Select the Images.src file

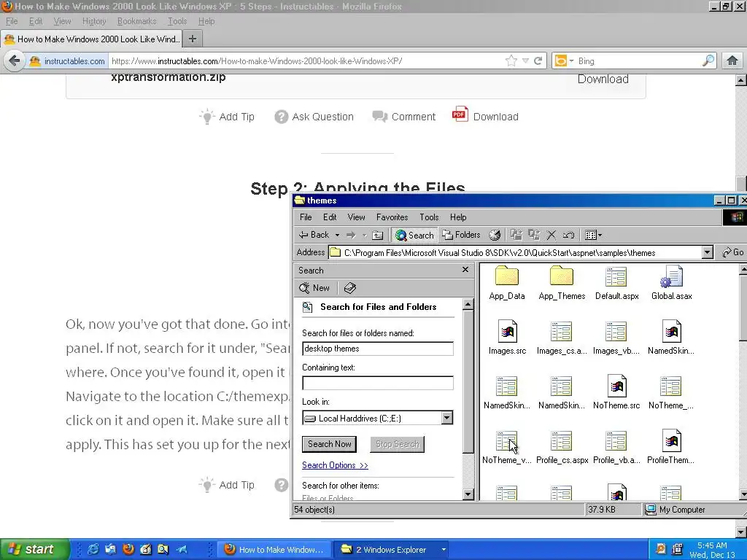(507, 338)
